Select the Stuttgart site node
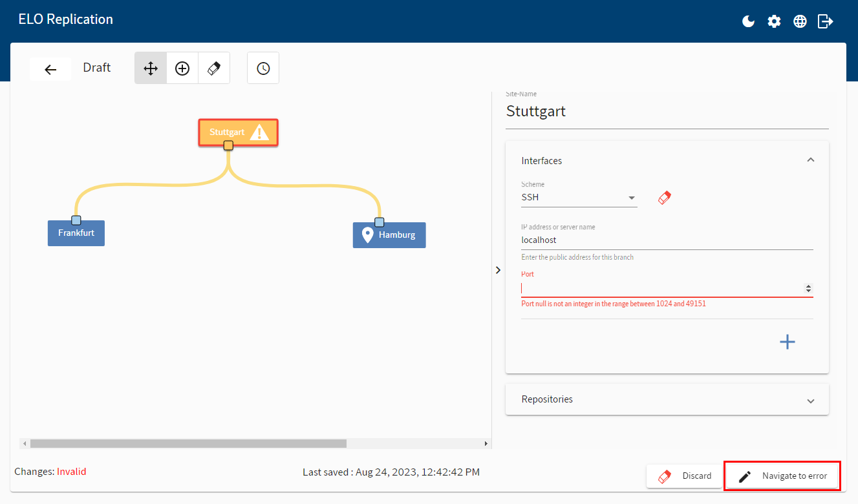This screenshot has width=858, height=504. coord(238,132)
